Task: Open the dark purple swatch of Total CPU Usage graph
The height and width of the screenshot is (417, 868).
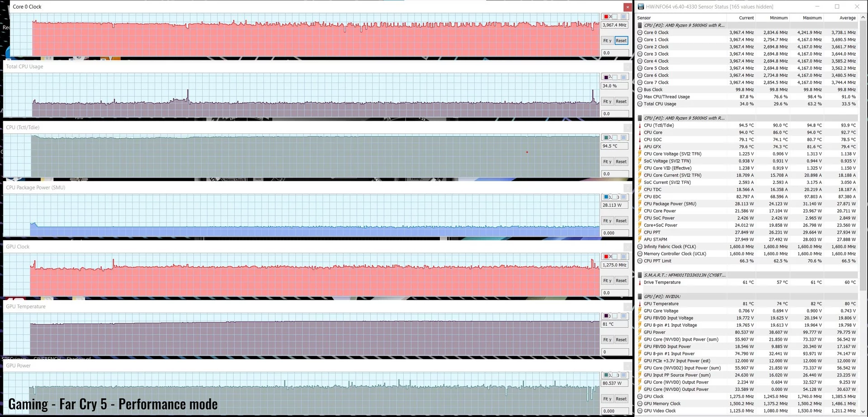Action: pos(606,78)
